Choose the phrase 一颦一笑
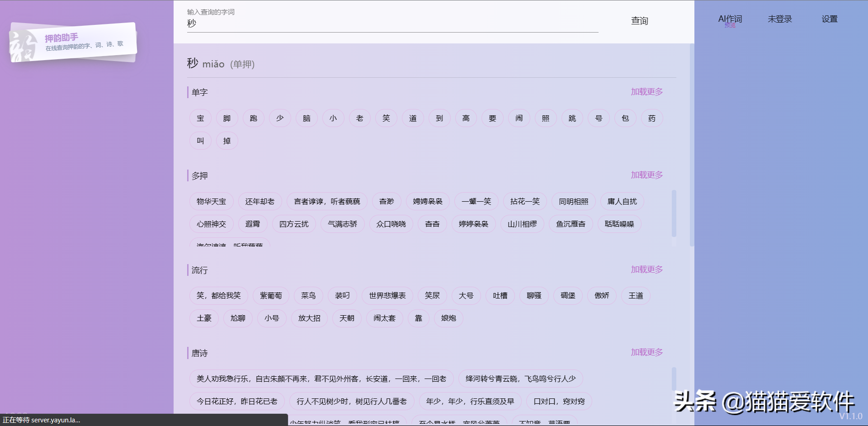 [x=476, y=202]
